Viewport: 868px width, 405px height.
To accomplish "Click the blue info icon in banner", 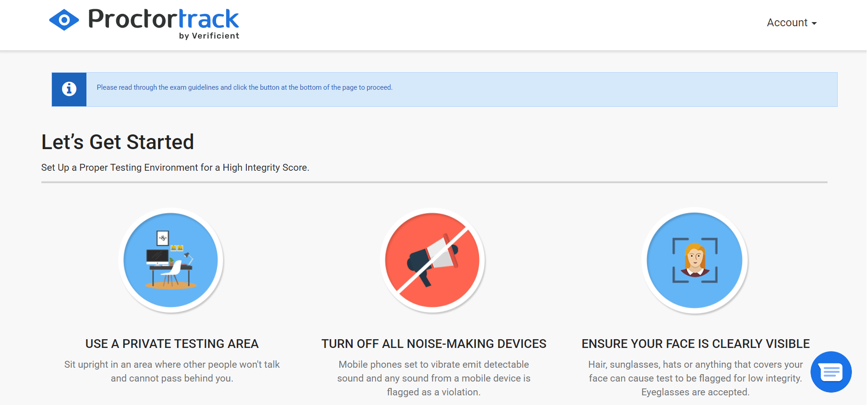I will tap(69, 89).
